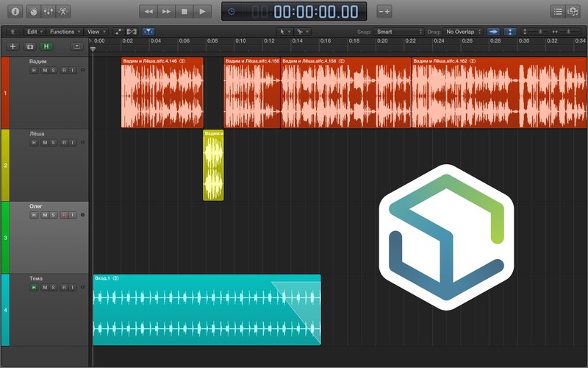588x368 pixels.
Task: Click the Varispeed minus-plus button
Action: click(x=384, y=12)
